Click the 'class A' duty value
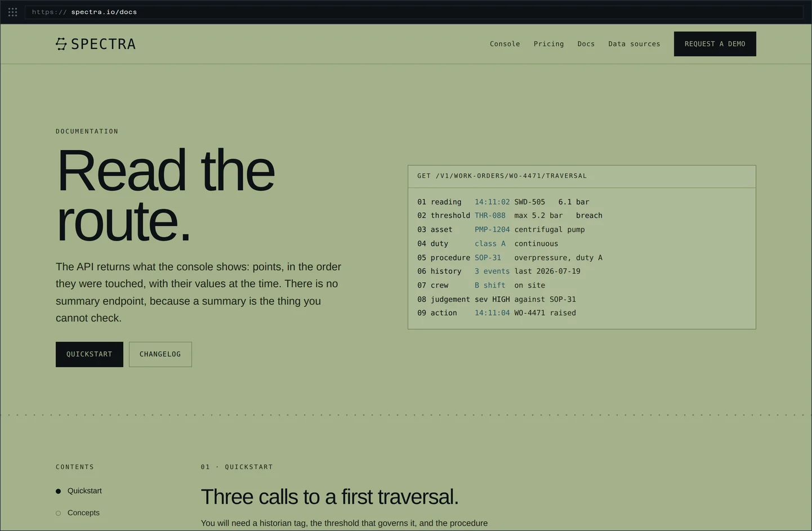The image size is (812, 531). [x=490, y=244]
